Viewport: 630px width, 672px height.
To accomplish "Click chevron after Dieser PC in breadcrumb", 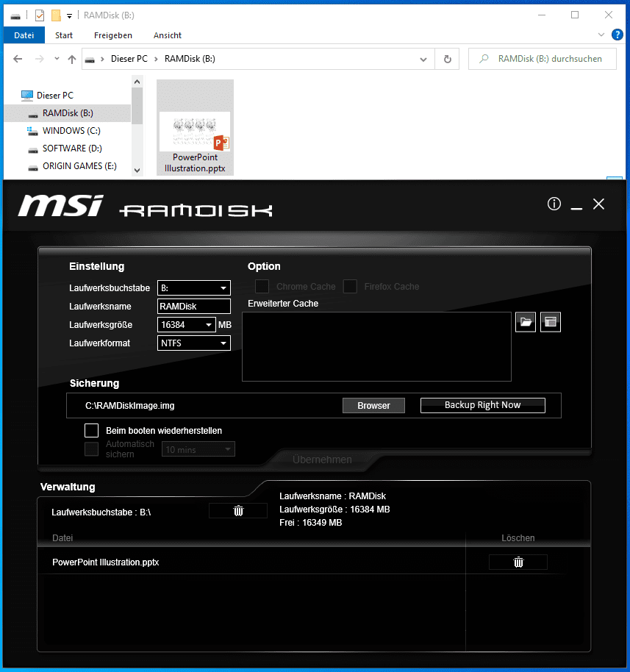I will tap(156, 59).
